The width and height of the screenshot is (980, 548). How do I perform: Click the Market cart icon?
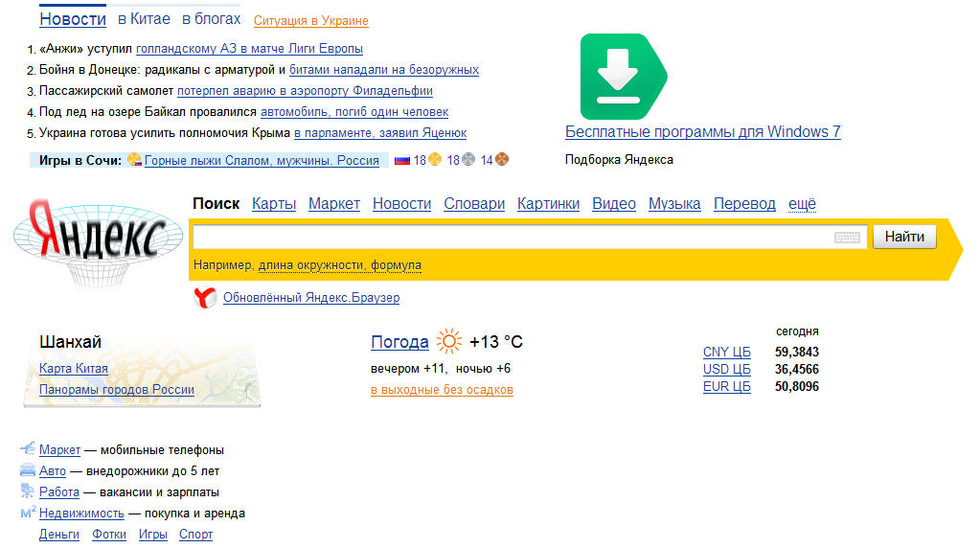pyautogui.click(x=28, y=448)
